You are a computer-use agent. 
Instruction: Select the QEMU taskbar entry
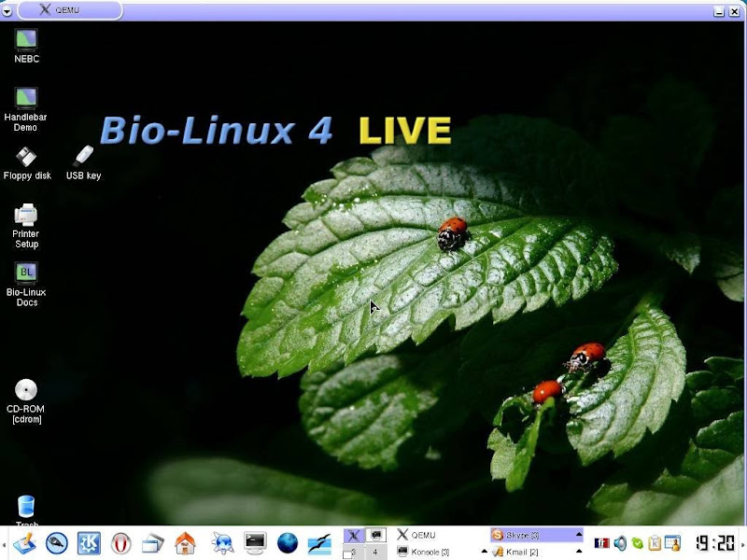[x=440, y=535]
